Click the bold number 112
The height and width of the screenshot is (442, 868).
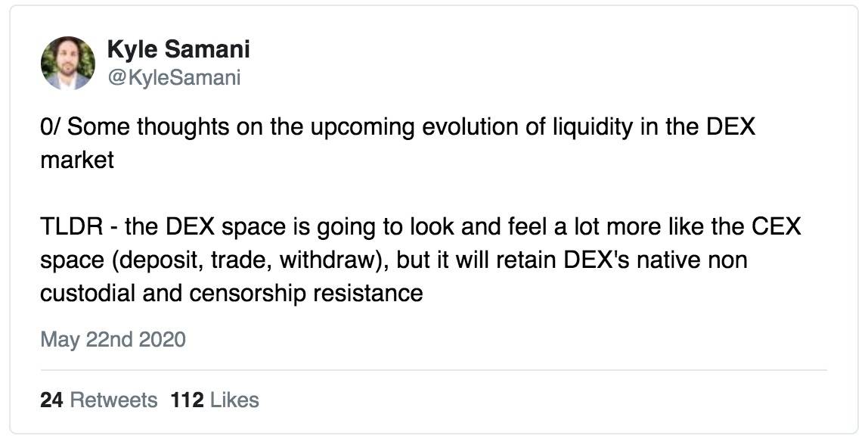(x=187, y=400)
